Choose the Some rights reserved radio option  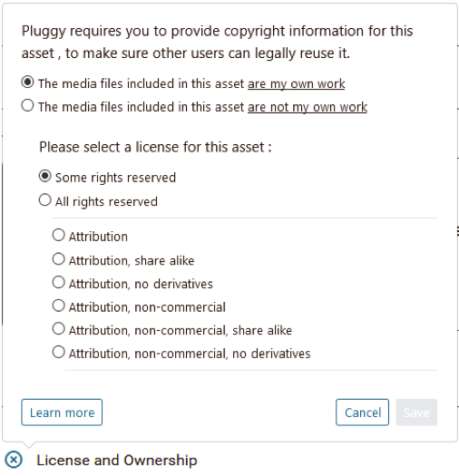[x=45, y=176]
